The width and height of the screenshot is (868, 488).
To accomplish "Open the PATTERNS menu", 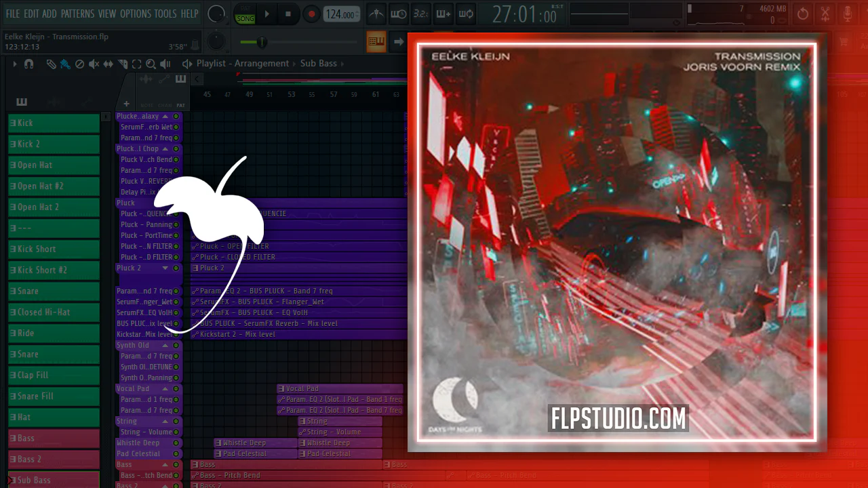I will pos(77,14).
